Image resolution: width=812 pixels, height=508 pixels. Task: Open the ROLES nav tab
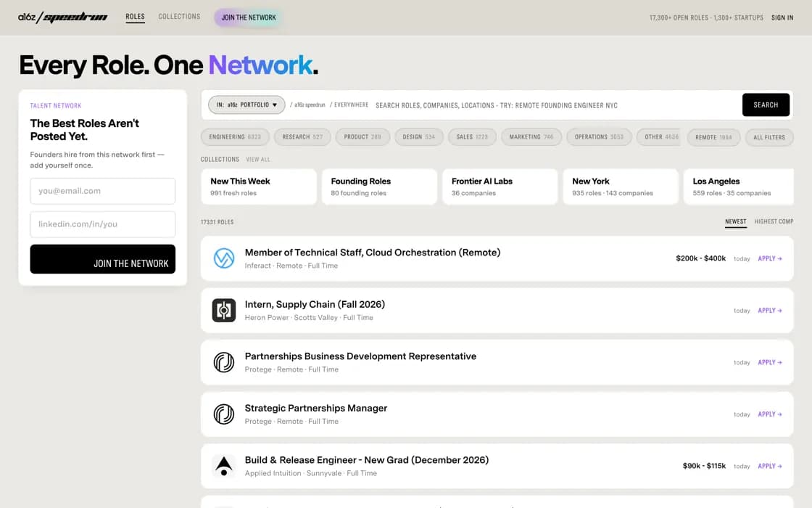(x=135, y=17)
